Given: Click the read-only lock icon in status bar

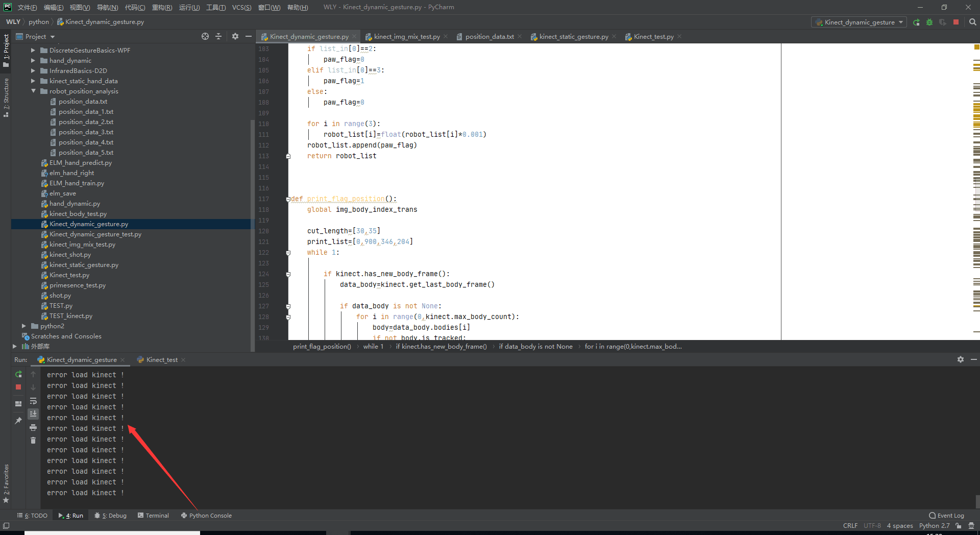Looking at the screenshot, I should pos(959,526).
